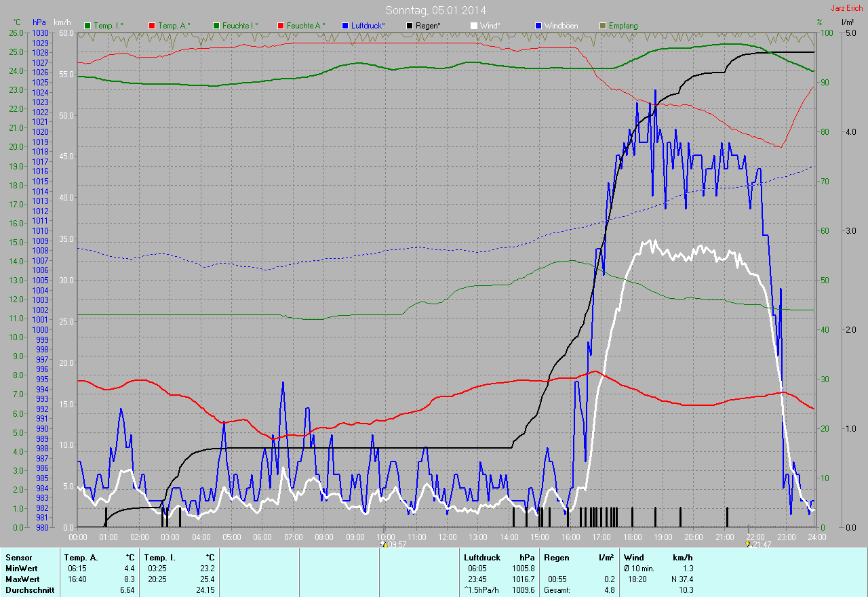Click the 12:00 label on the time axis

coord(447,537)
